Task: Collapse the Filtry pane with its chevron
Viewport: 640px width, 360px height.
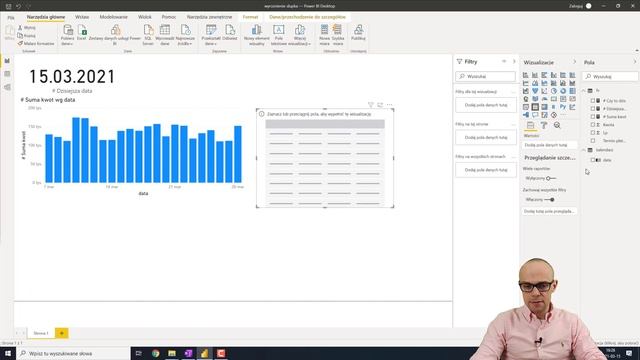Action: coord(514,61)
